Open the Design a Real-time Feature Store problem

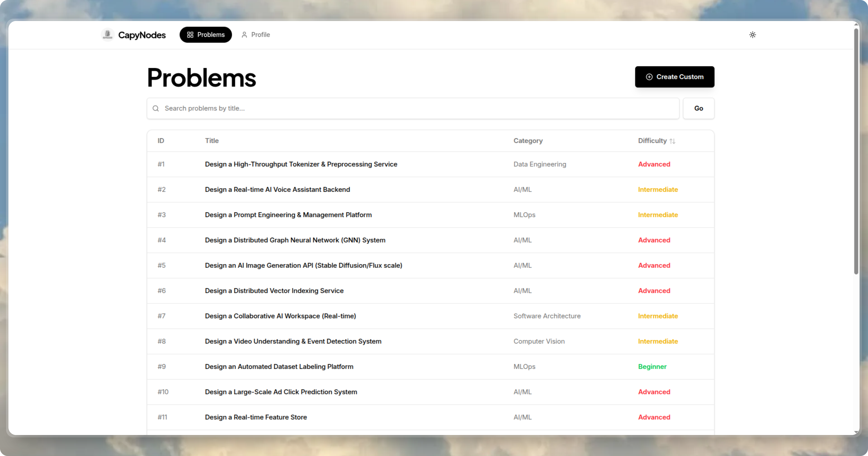(x=256, y=417)
